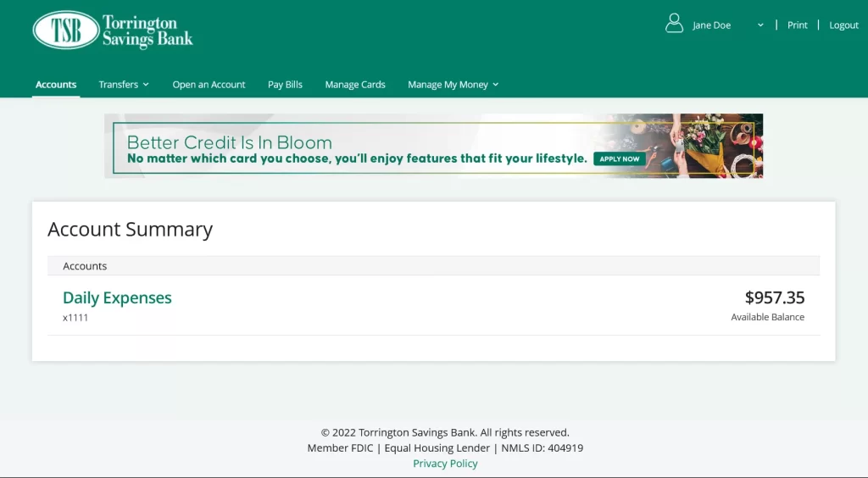This screenshot has height=478, width=868.
Task: Navigate to Manage Cards
Action: pos(355,85)
